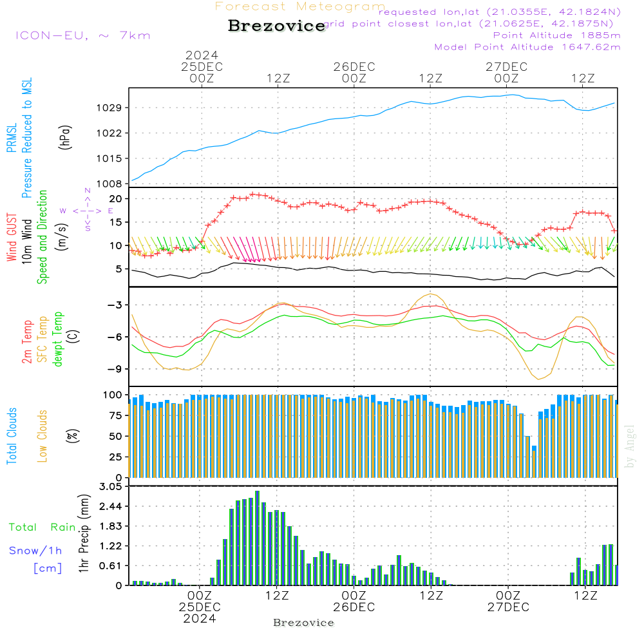Click the -9 temperature axis value

pyautogui.click(x=115, y=369)
